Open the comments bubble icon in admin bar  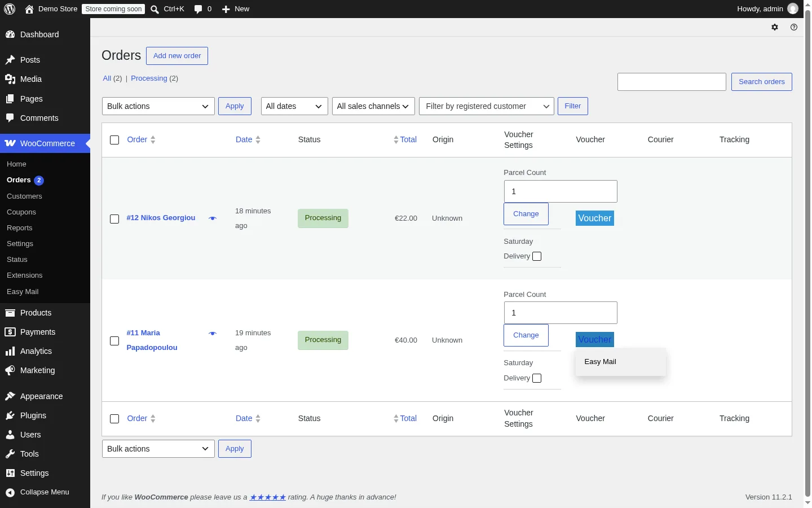click(x=198, y=9)
